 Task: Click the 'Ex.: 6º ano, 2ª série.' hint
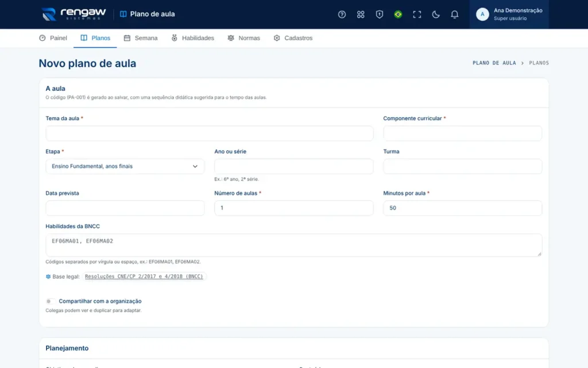coord(237,179)
